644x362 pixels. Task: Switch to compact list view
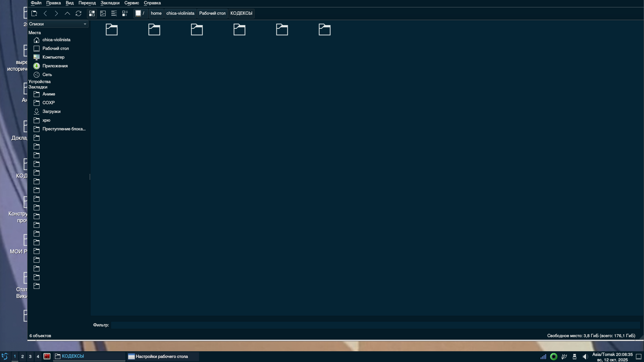(x=114, y=13)
